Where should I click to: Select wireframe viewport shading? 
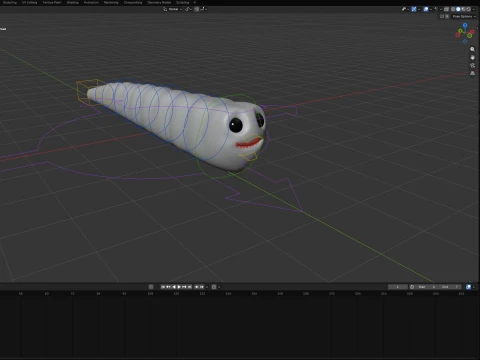[x=453, y=9]
